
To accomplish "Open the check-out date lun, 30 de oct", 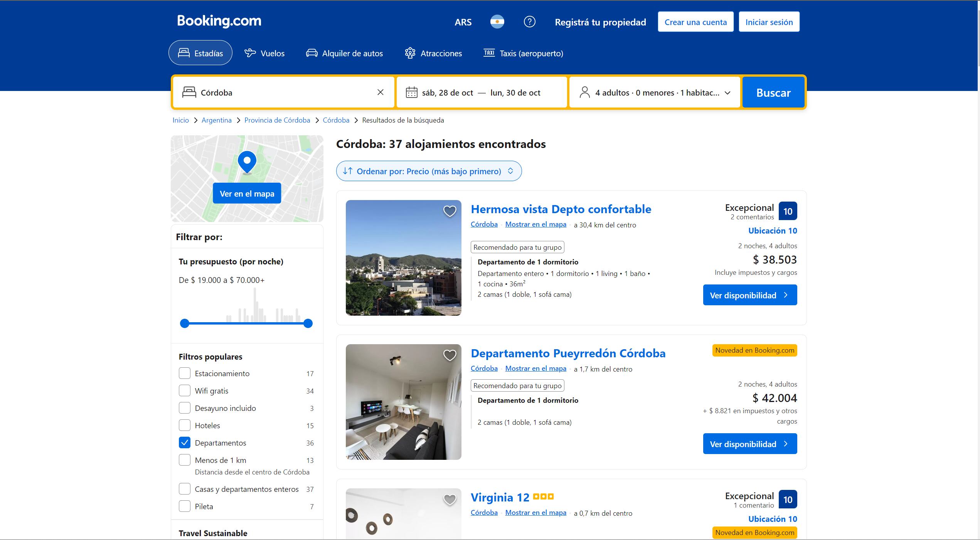I will [515, 93].
